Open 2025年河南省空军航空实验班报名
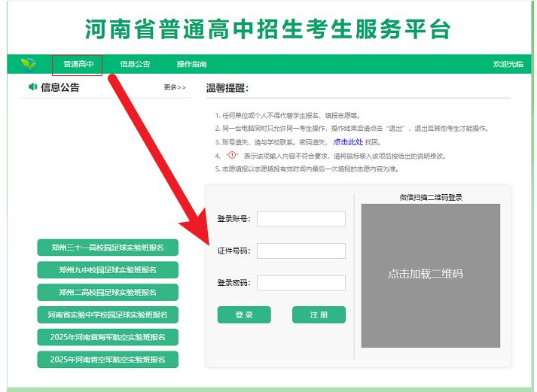This screenshot has height=392, width=537. click(x=108, y=360)
